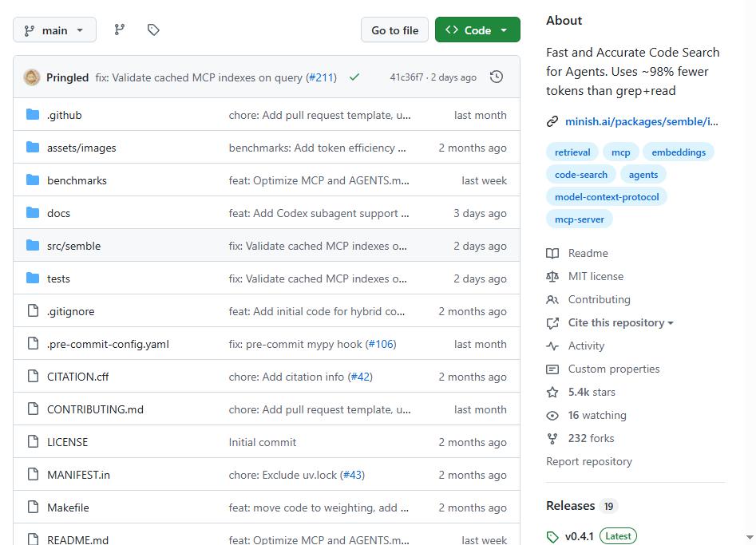Click the eye icon beside 16 watching
Viewport: 756px width, 545px height.
tap(552, 416)
